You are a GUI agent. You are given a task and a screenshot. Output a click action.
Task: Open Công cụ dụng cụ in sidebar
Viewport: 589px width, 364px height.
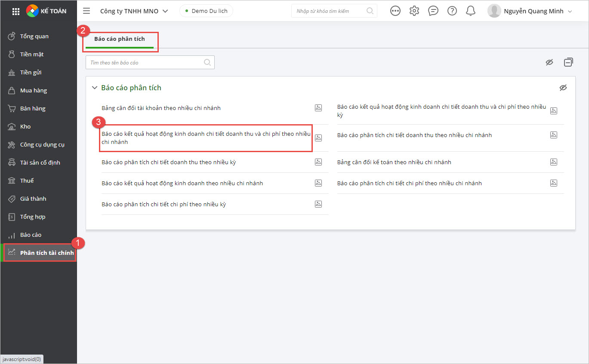[39, 144]
